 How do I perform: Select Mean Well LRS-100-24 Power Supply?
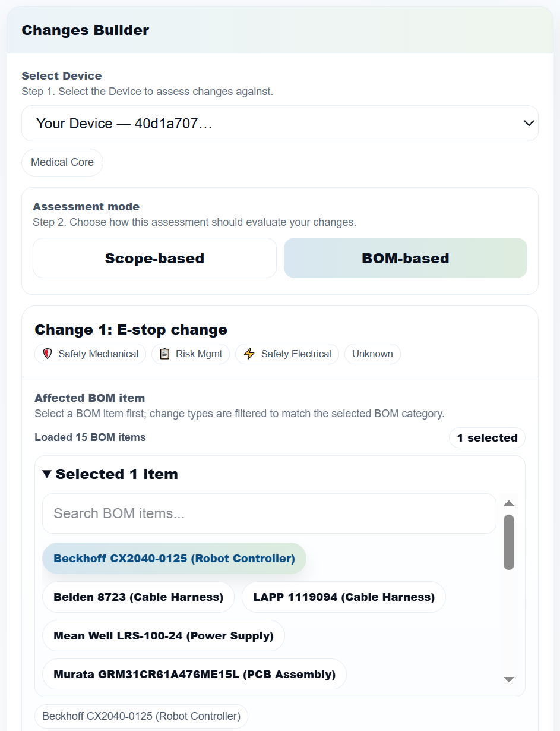click(x=164, y=635)
